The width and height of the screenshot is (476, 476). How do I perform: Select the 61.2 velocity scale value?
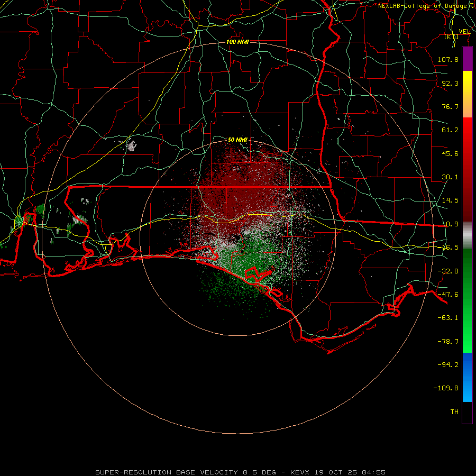point(450,130)
